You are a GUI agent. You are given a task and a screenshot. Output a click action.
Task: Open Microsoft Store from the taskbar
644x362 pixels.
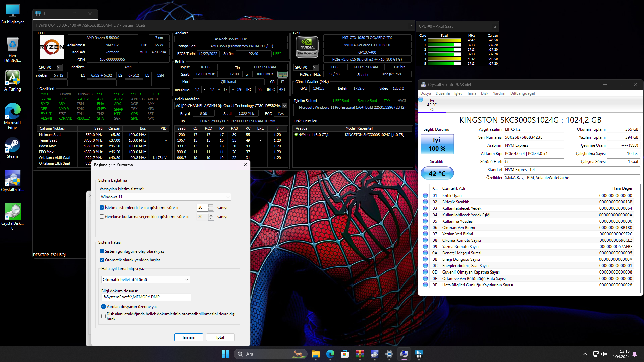point(345,354)
